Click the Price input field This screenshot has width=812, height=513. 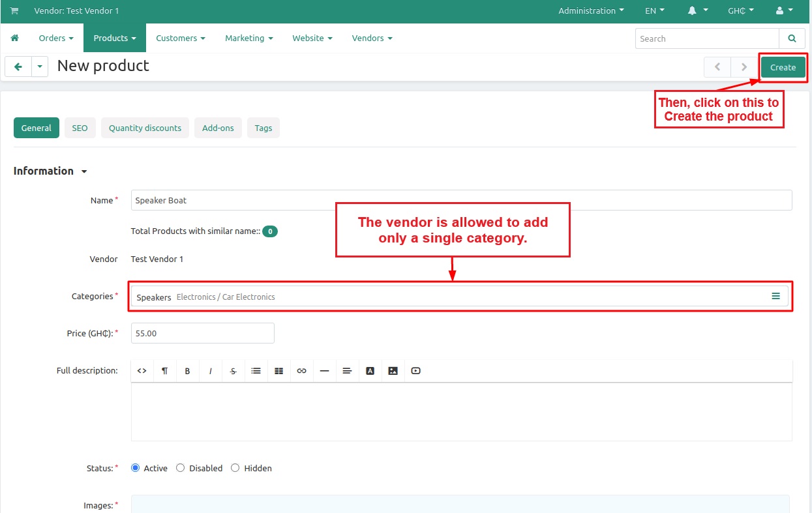(x=202, y=333)
